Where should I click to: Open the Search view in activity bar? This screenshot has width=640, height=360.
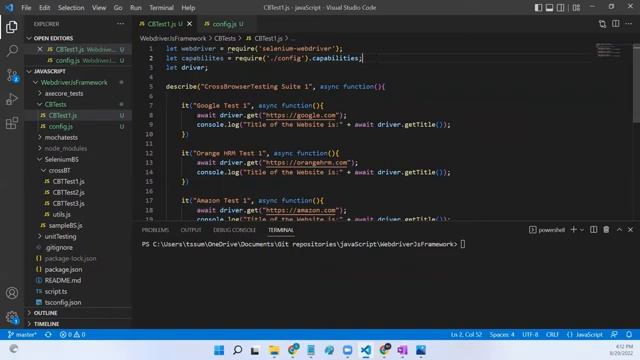[x=12, y=51]
